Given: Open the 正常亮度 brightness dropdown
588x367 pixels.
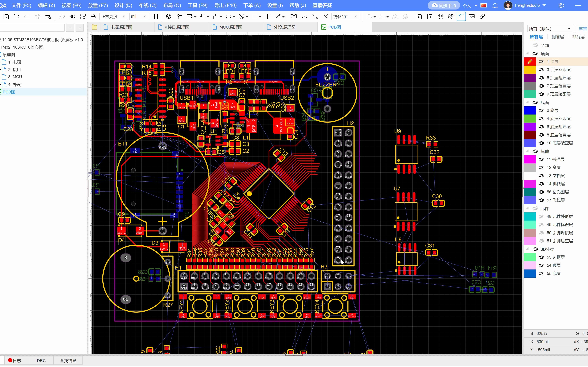Looking at the screenshot, I should tap(113, 16).
